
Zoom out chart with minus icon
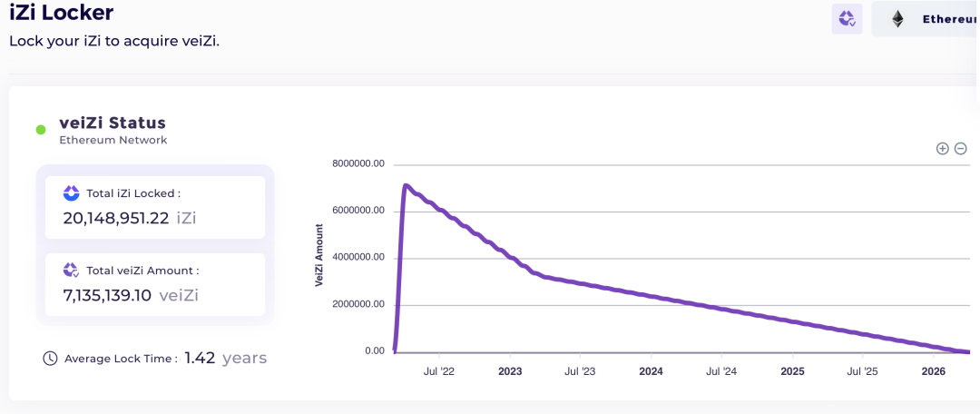[x=961, y=148]
